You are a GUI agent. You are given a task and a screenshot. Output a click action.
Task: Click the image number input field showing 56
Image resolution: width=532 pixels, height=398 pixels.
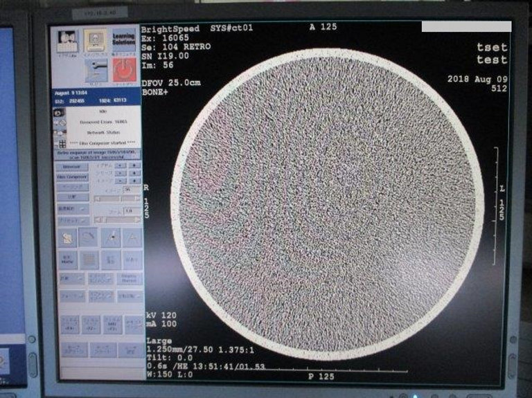pyautogui.click(x=128, y=188)
